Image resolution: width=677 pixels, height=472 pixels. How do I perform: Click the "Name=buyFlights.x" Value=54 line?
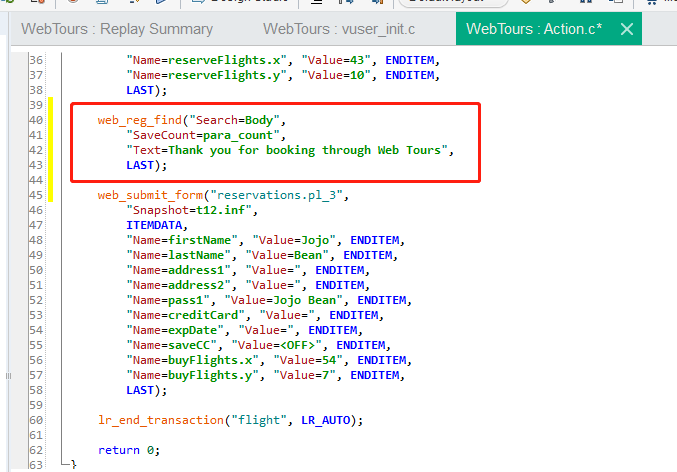(269, 360)
